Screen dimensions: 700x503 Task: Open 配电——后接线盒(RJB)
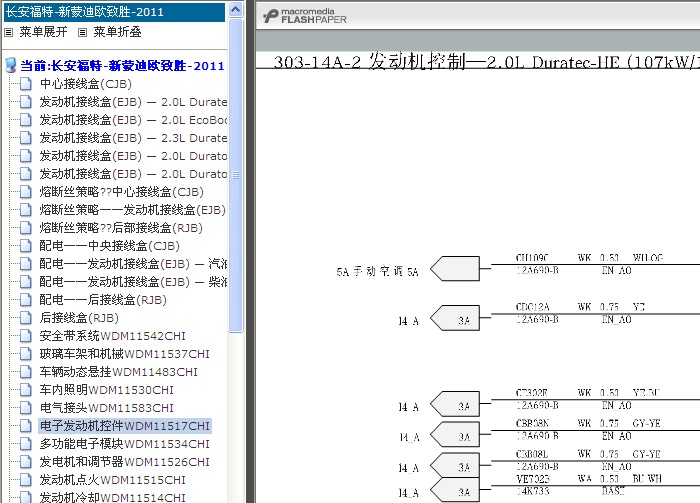coord(103,300)
